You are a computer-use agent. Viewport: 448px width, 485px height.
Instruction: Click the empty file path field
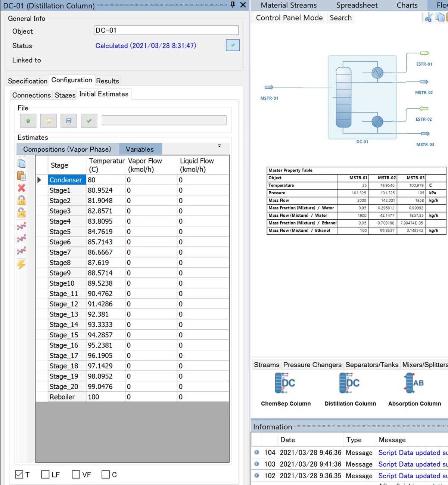click(164, 120)
